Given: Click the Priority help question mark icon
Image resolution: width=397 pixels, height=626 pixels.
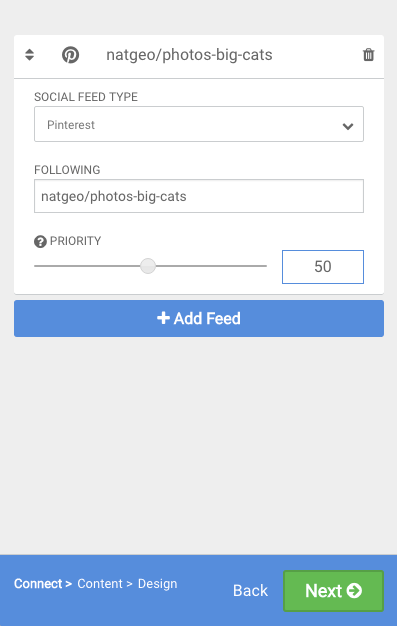Looking at the screenshot, I should [40, 242].
